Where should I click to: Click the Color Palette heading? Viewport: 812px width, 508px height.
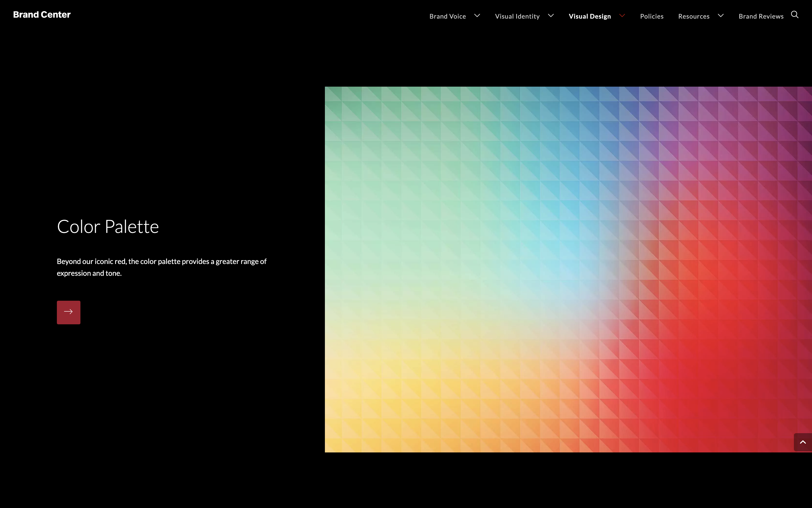[x=108, y=227]
